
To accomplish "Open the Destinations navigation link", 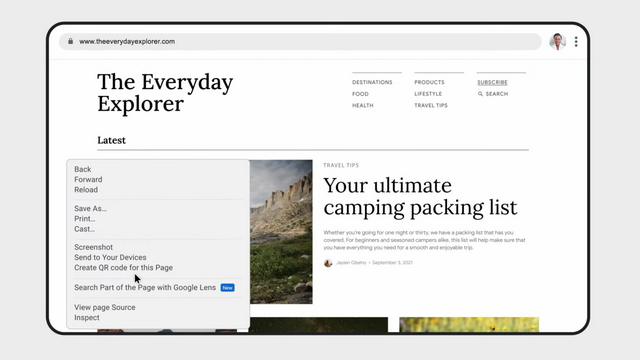I will [x=372, y=82].
